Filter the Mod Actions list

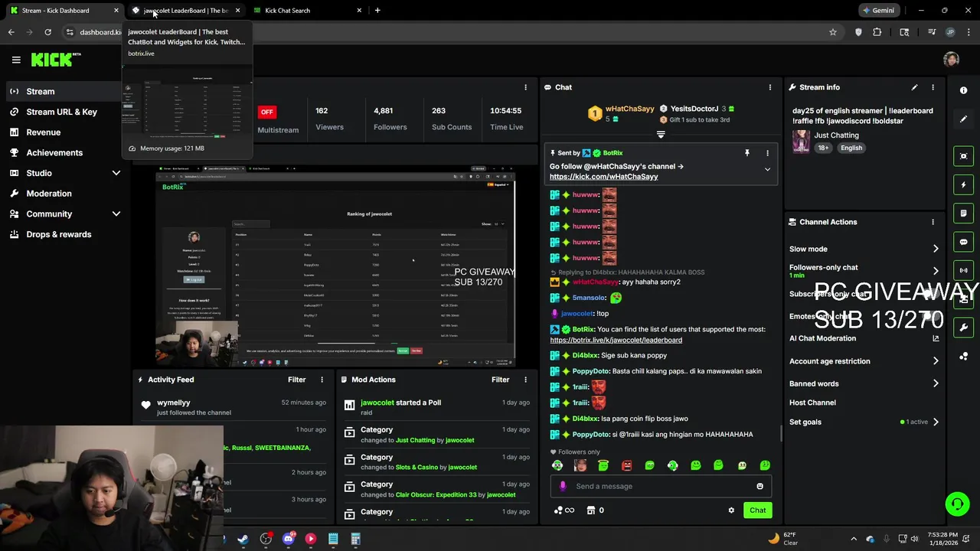click(500, 380)
